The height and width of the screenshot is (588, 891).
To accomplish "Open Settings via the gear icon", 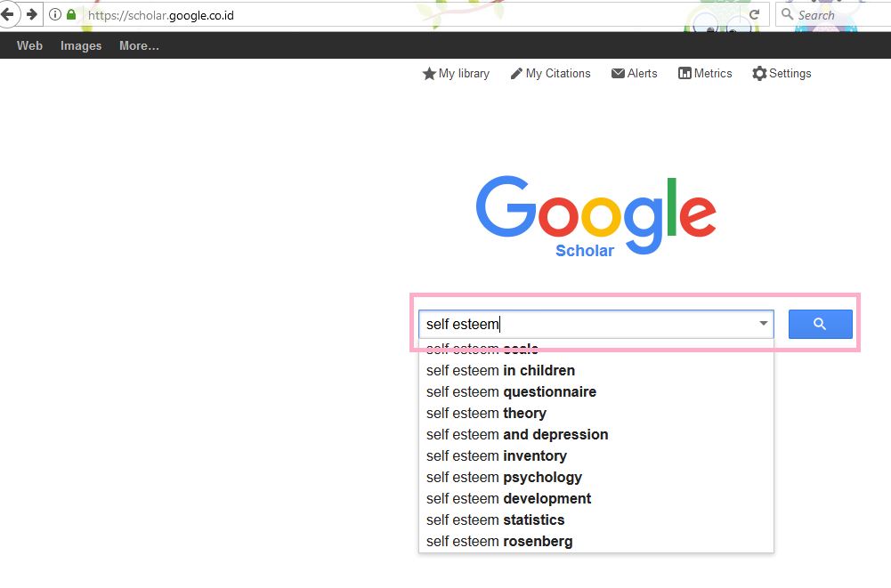I will pyautogui.click(x=759, y=73).
